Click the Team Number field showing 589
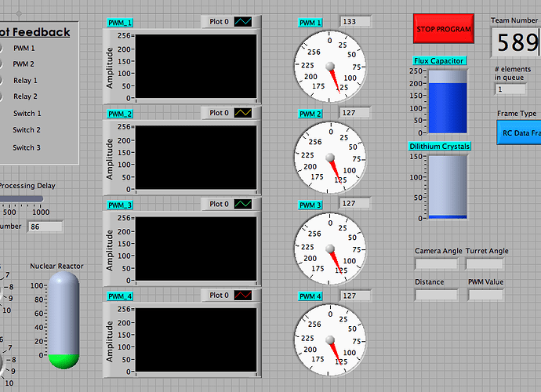541x392 pixels. (x=517, y=42)
